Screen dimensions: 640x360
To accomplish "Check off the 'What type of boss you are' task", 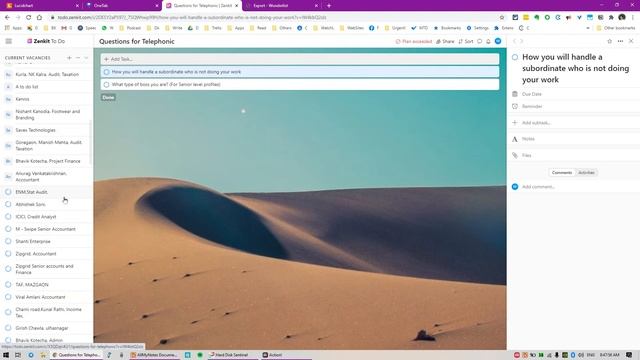I will [x=107, y=84].
